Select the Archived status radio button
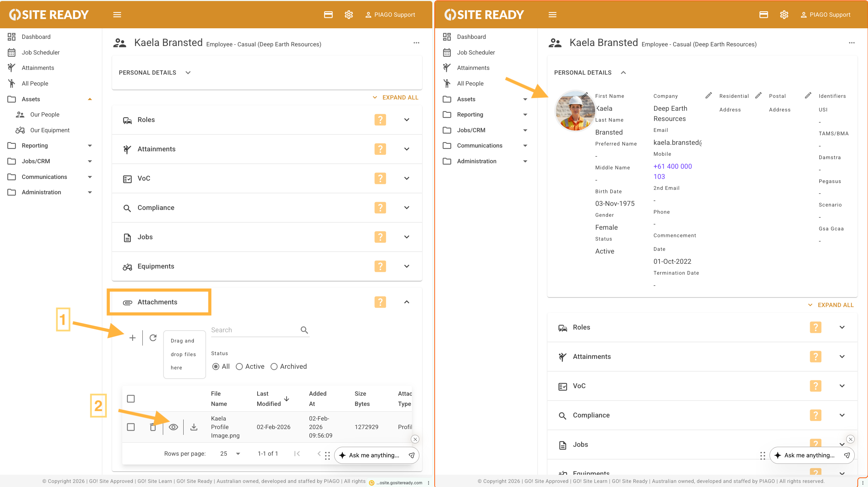Screen dimensions: 868x487 274,366
